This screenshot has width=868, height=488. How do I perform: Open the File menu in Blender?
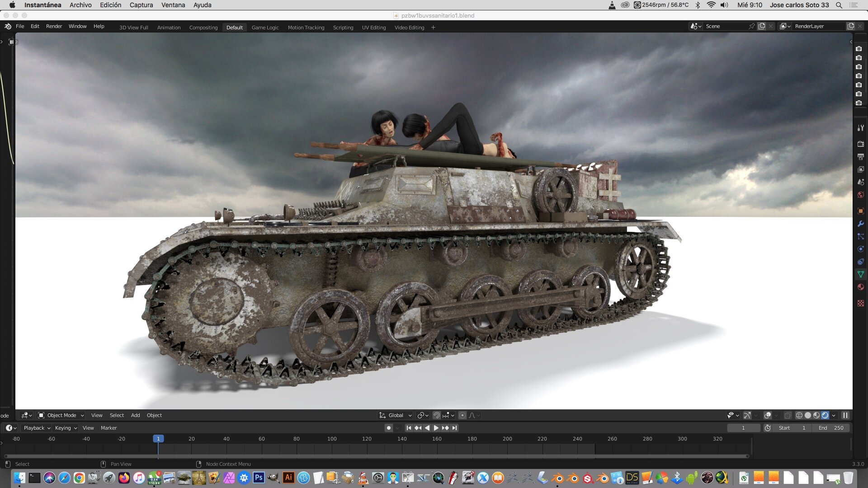[20, 26]
